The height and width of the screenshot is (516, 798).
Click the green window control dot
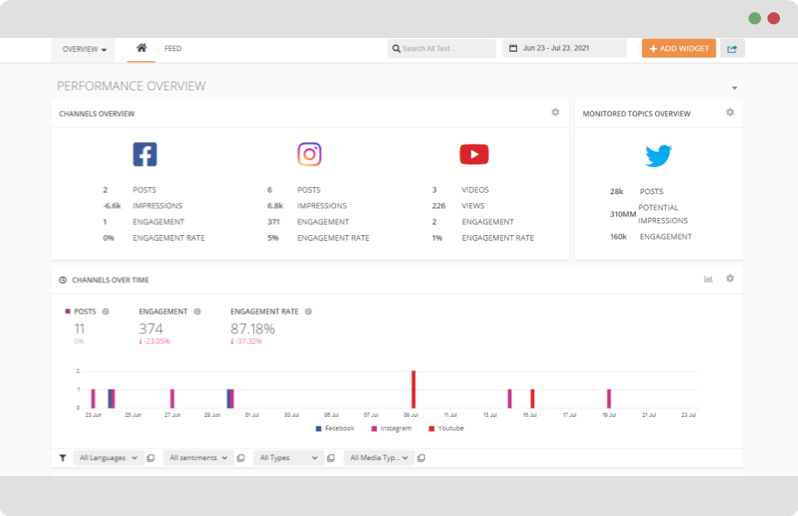tap(755, 18)
